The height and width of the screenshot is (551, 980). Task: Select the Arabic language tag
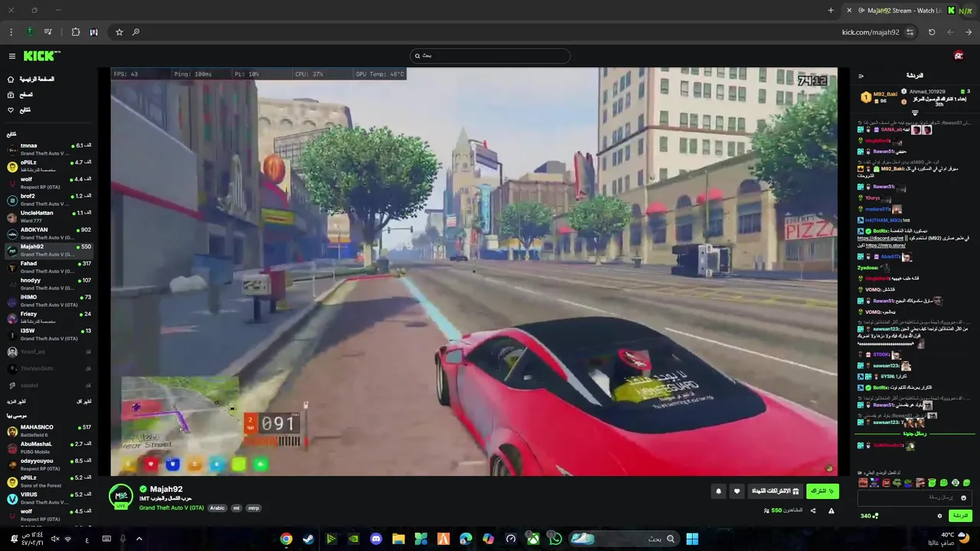217,507
